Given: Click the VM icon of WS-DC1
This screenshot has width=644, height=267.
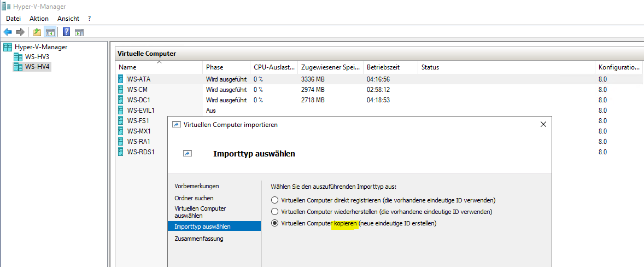Looking at the screenshot, I should (x=121, y=100).
